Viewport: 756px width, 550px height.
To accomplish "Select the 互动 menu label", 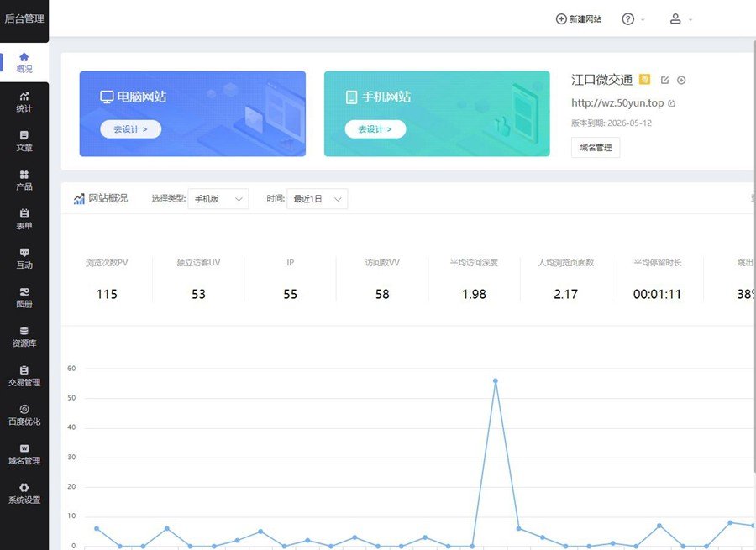I will tap(24, 265).
